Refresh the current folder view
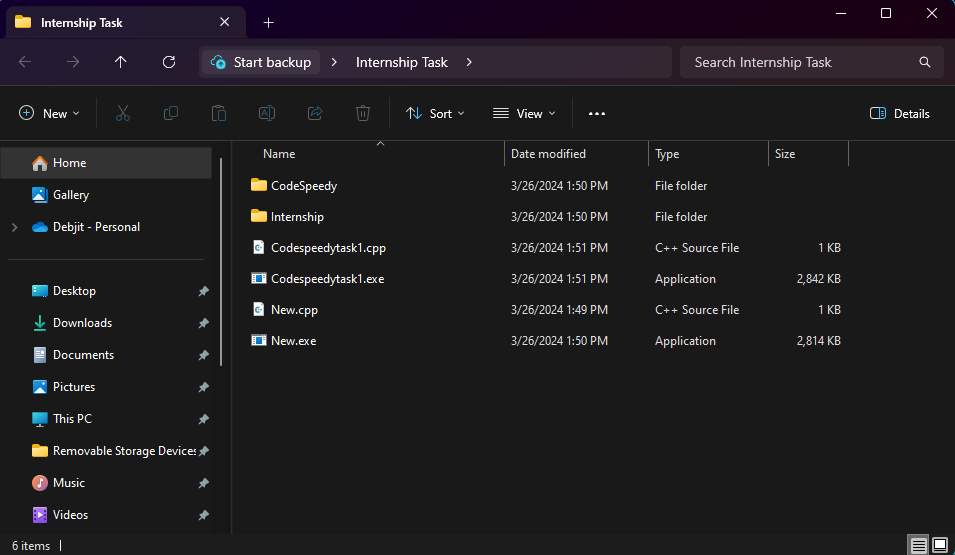Screen dimensions: 955x555 click(169, 62)
